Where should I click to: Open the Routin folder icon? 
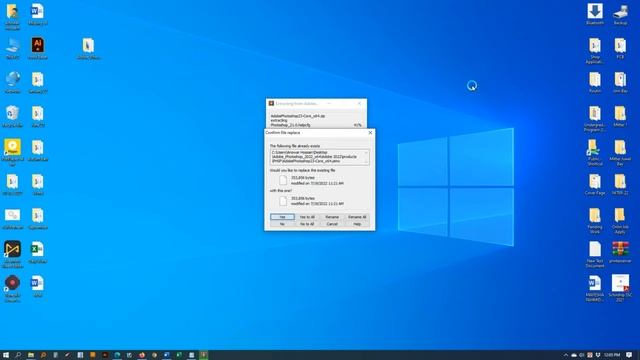(595, 82)
